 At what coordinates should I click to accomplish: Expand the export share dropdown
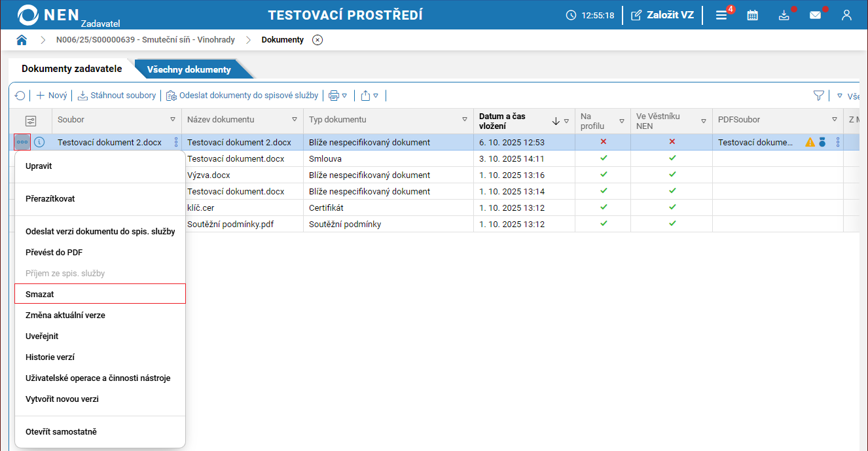point(369,96)
